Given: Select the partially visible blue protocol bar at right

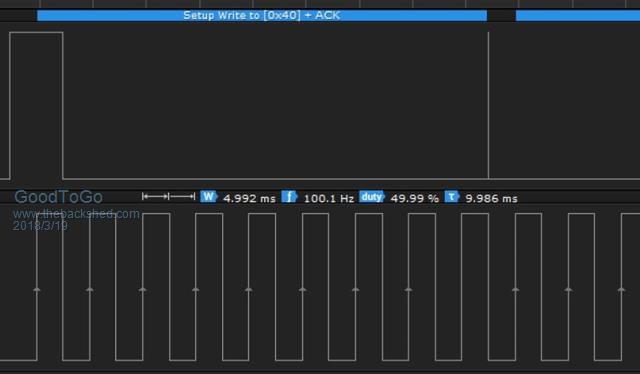Looking at the screenshot, I should click(x=578, y=16).
